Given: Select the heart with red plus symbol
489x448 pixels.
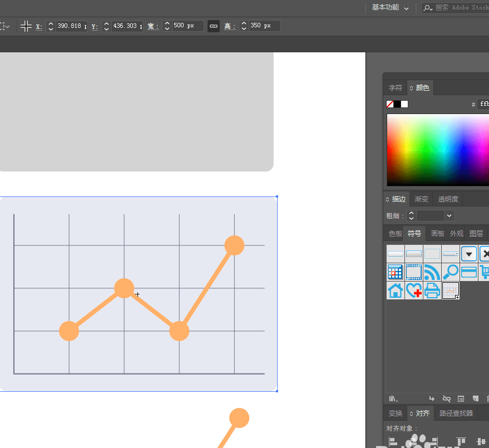Looking at the screenshot, I should pos(414,291).
